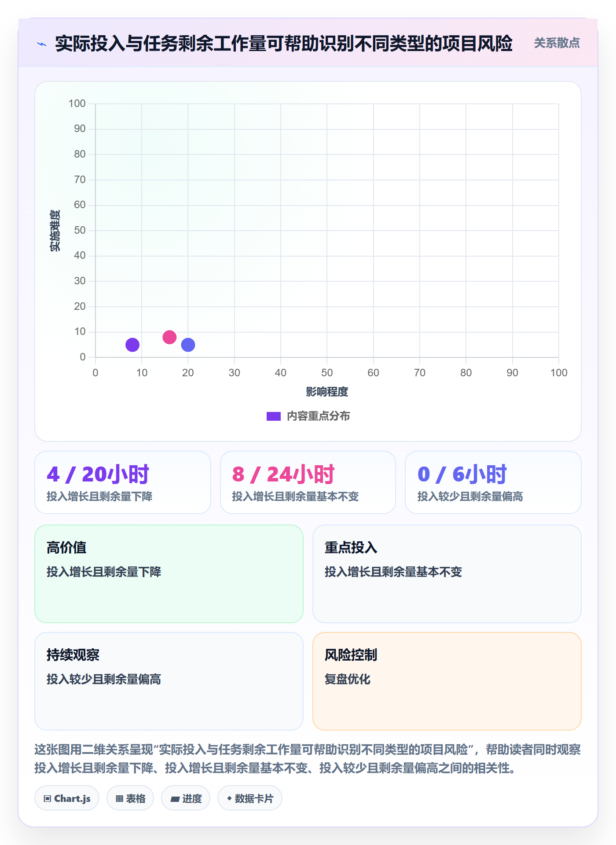Screen dimensions: 616x845
Task: Click the 实施难度 y-axis title
Action: 55,231
